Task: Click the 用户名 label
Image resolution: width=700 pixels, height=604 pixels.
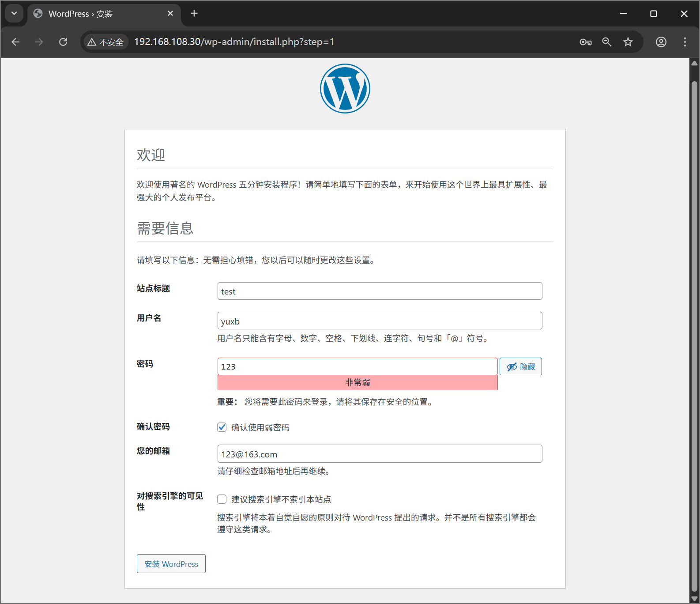Action: 149,318
